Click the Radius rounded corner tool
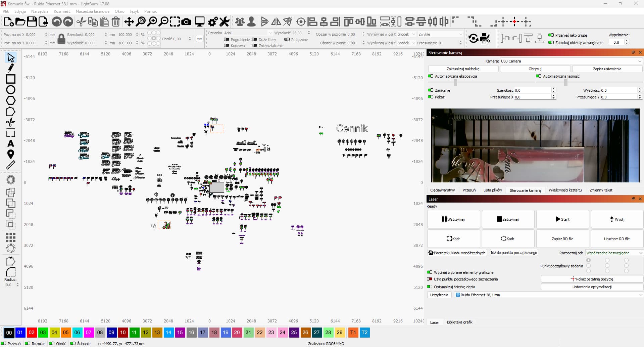The width and height of the screenshot is (644, 347). (x=11, y=272)
